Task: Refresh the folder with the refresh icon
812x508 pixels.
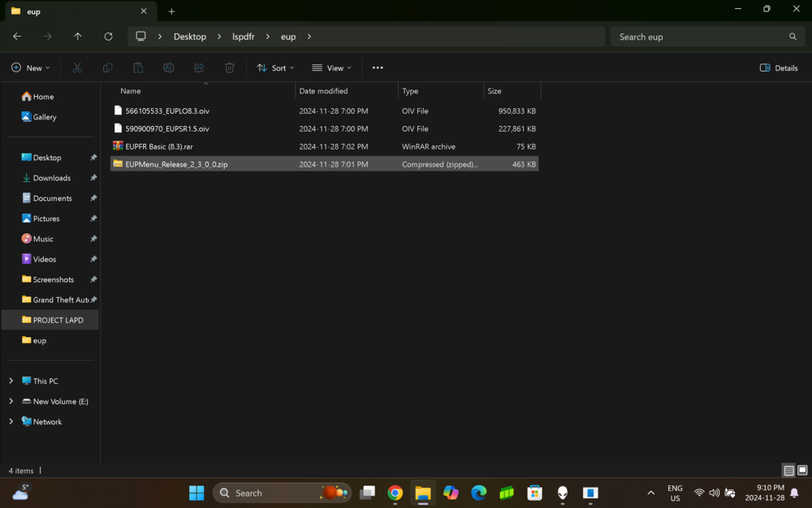Action: 108,37
